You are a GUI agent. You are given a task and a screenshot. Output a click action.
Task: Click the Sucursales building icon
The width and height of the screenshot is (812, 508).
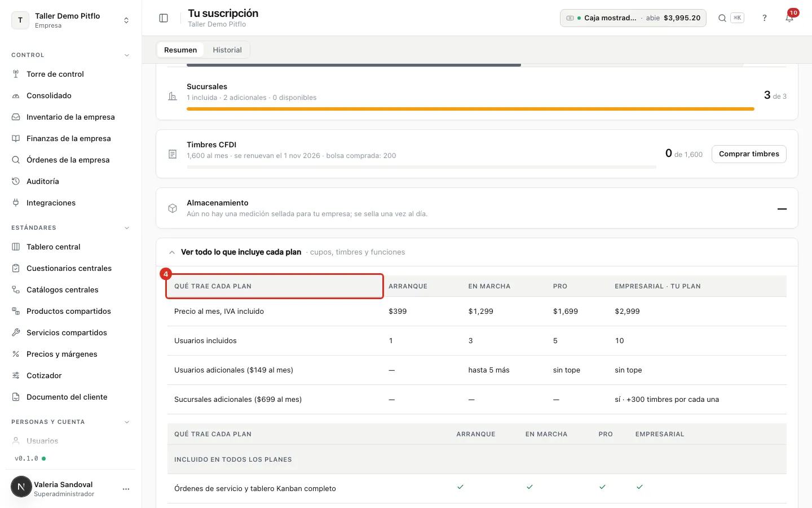pyautogui.click(x=173, y=97)
